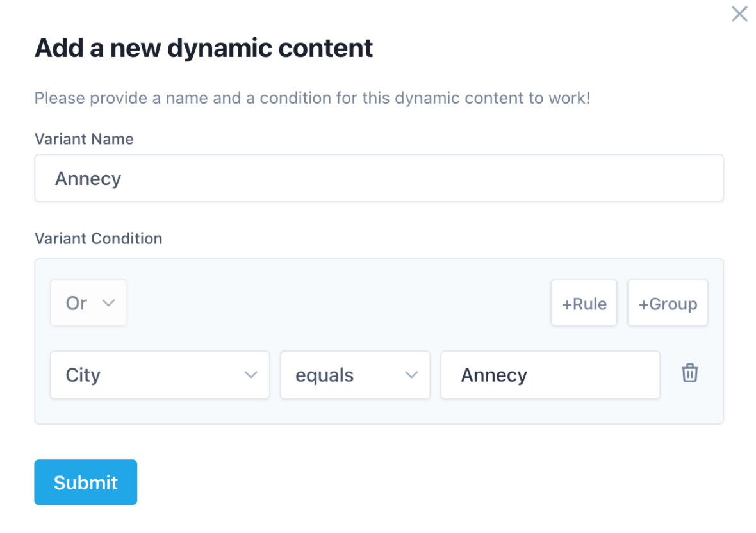
Task: Click the dismiss icon at top right
Action: pos(739,13)
